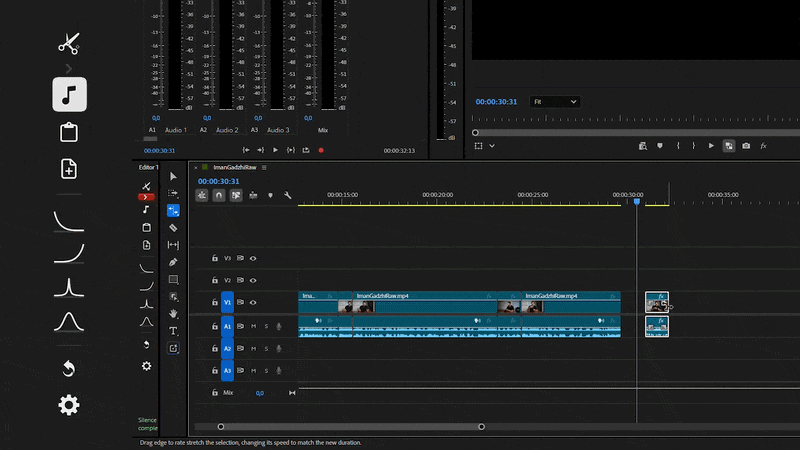Select the Rectangle shape tool

coord(173,280)
